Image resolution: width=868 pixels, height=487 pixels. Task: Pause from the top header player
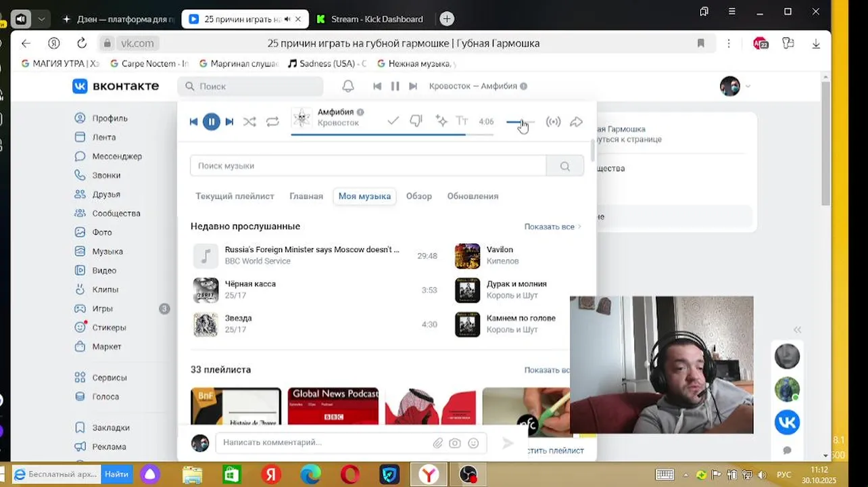[x=395, y=86]
